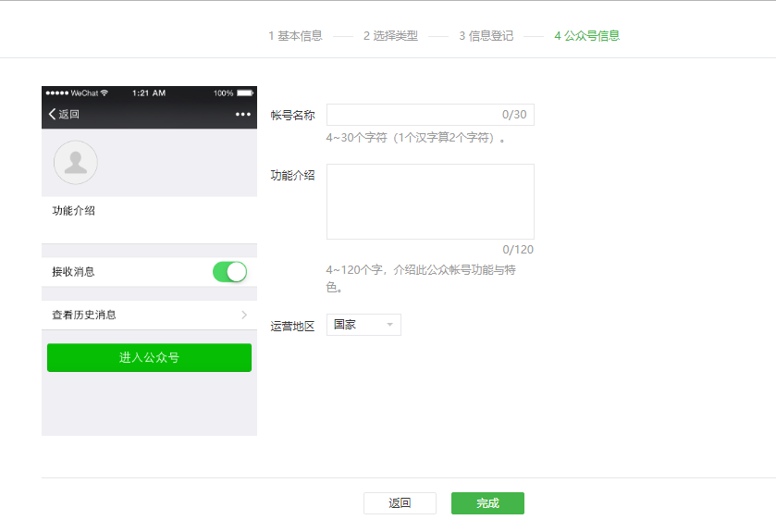Click the green 完成 button

point(487,503)
